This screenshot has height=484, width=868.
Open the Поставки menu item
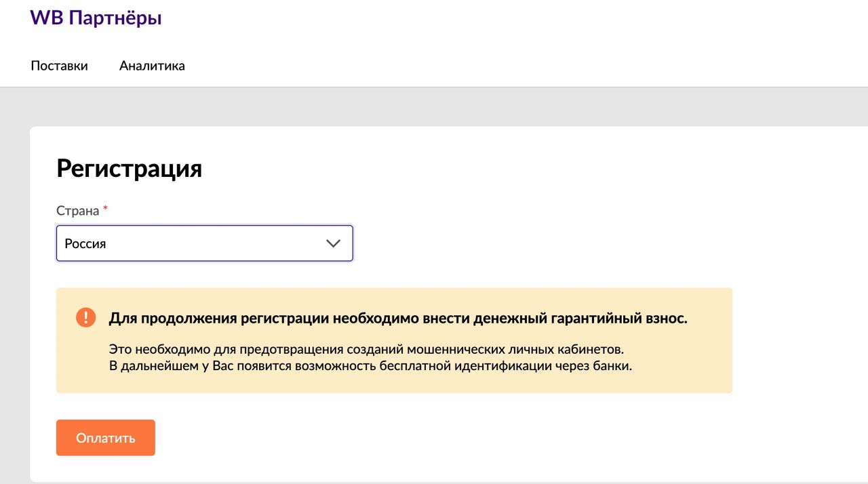[60, 66]
